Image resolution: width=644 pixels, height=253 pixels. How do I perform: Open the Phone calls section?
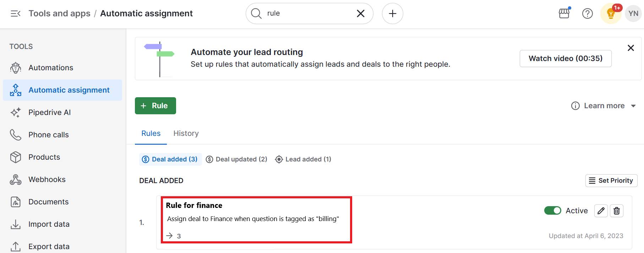click(x=48, y=134)
